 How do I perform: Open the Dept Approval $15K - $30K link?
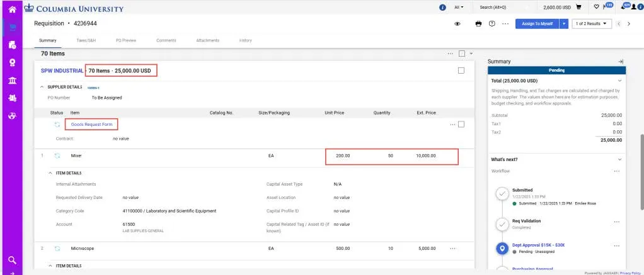coord(539,245)
